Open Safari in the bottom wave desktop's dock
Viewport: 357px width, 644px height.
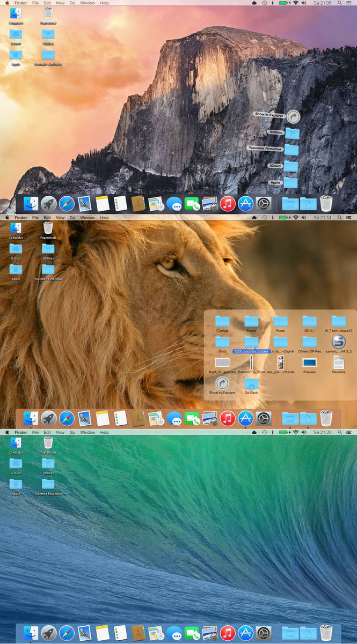67,633
